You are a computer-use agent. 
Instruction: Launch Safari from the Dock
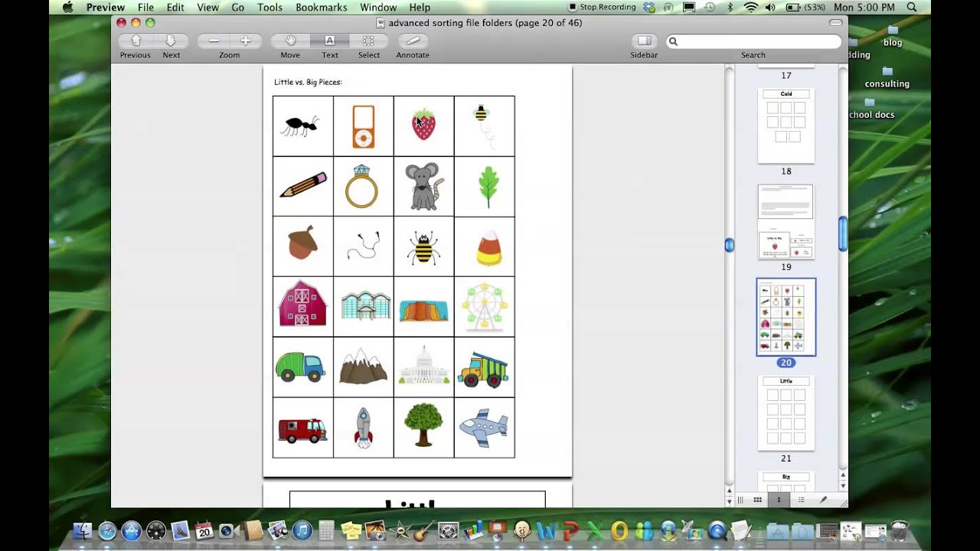106,530
